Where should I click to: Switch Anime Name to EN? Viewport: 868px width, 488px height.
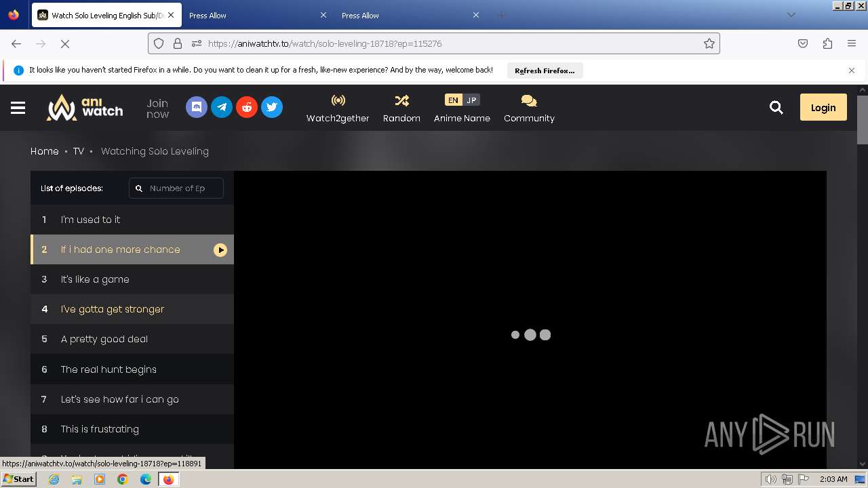[x=453, y=100]
